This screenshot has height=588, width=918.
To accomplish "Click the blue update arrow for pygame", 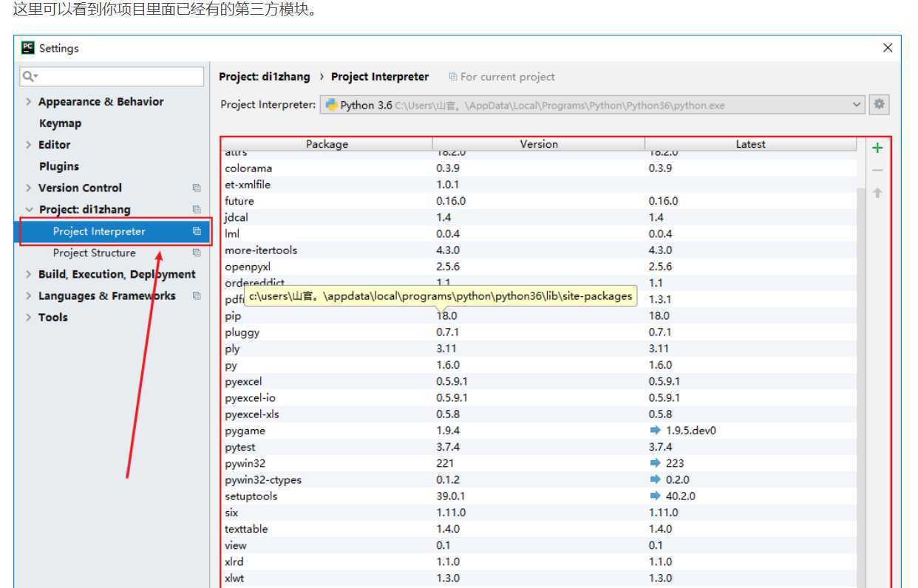I will click(654, 431).
